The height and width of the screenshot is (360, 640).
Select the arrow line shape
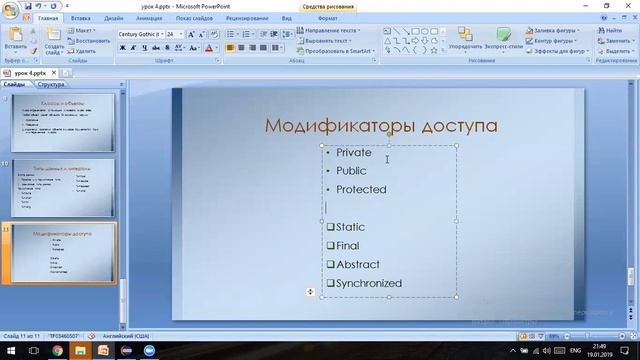(x=406, y=31)
